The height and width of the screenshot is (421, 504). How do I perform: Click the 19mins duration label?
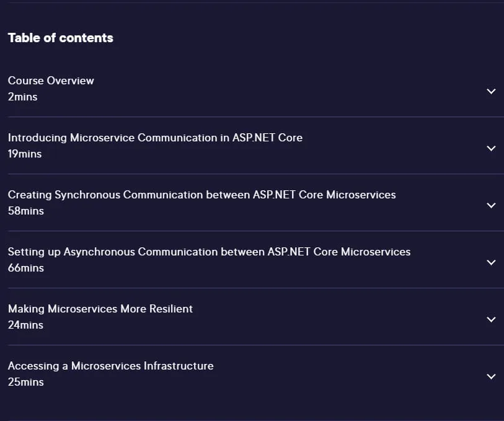[25, 154]
